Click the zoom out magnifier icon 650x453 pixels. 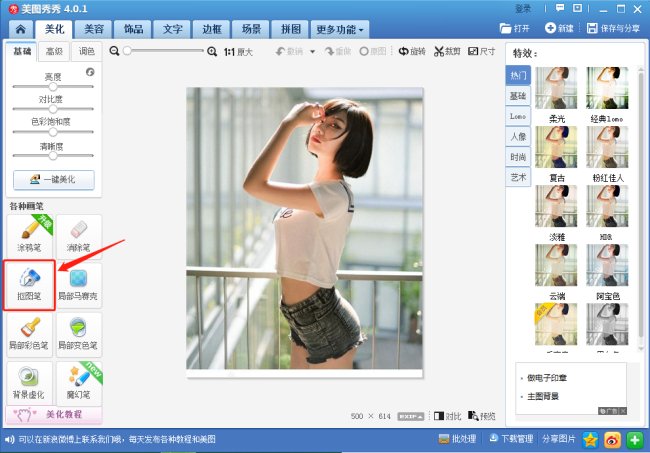click(114, 51)
